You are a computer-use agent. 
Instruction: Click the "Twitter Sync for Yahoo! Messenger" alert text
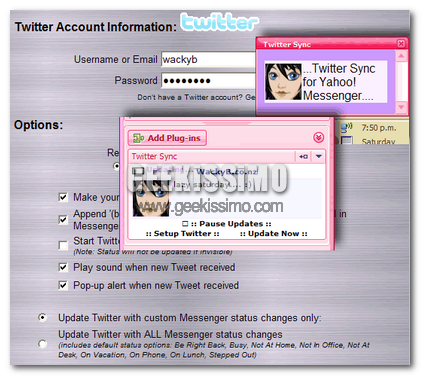coord(339,82)
